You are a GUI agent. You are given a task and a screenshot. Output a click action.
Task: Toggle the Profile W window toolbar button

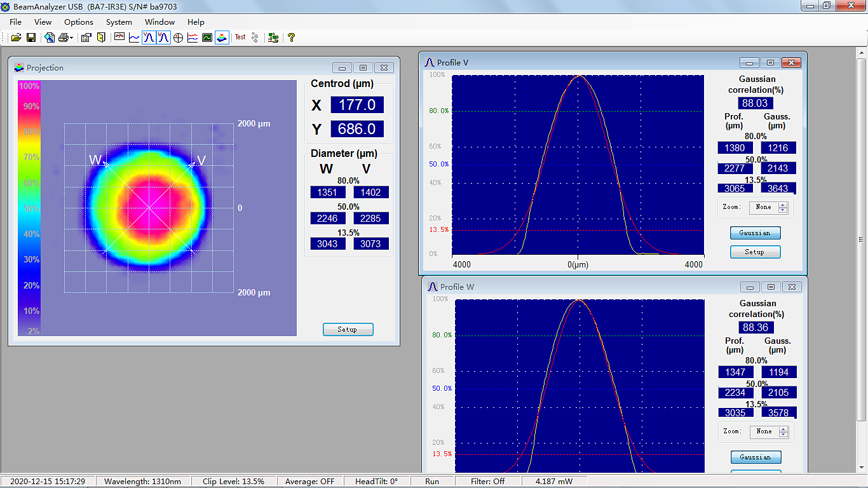tap(163, 37)
